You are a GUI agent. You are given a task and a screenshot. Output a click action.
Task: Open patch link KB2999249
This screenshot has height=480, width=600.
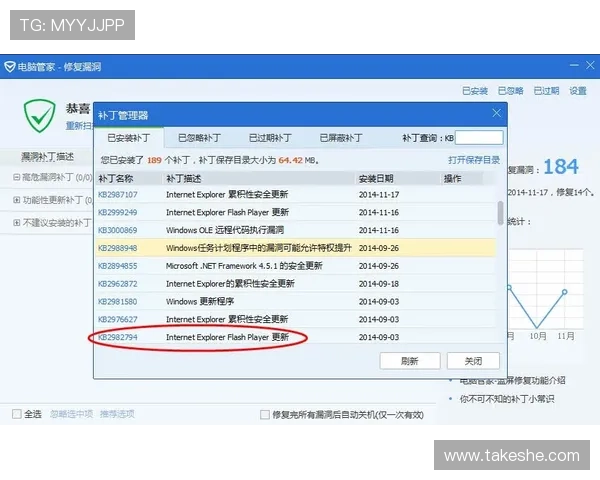117,212
